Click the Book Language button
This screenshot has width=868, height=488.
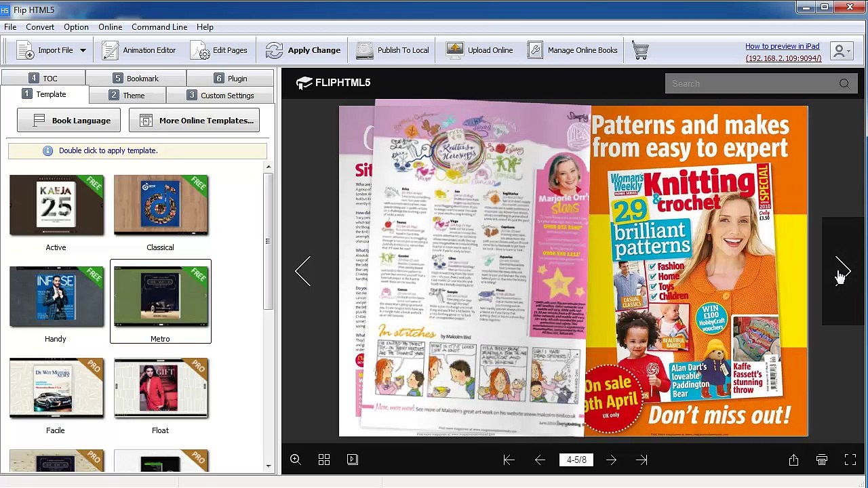pos(68,121)
